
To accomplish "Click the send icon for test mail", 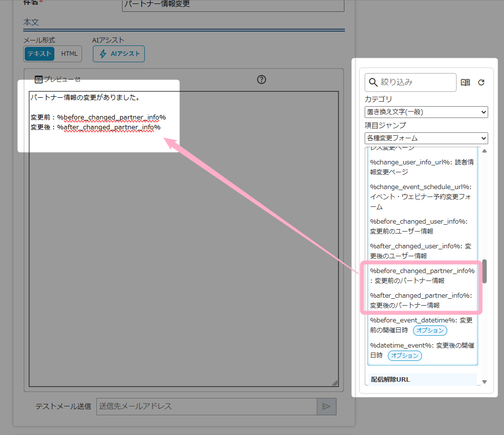I will [x=326, y=406].
